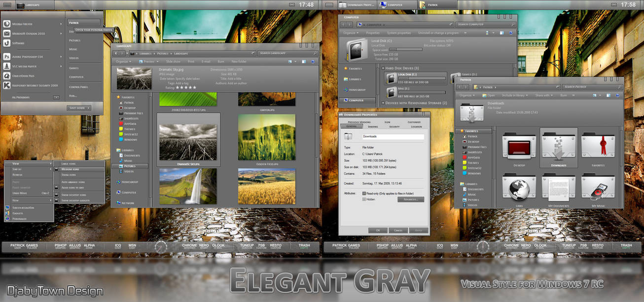644x302 pixels.
Task: Open AppData in Landscape window sidebar
Action: coord(127,124)
